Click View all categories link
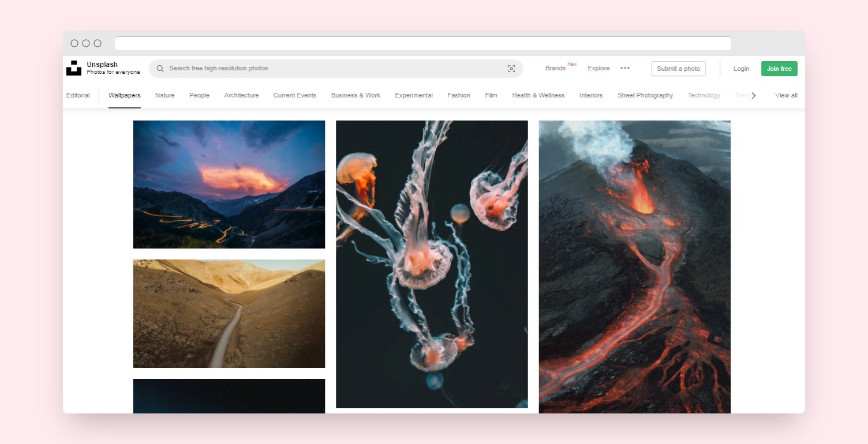Image resolution: width=868 pixels, height=444 pixels. pyautogui.click(x=786, y=95)
